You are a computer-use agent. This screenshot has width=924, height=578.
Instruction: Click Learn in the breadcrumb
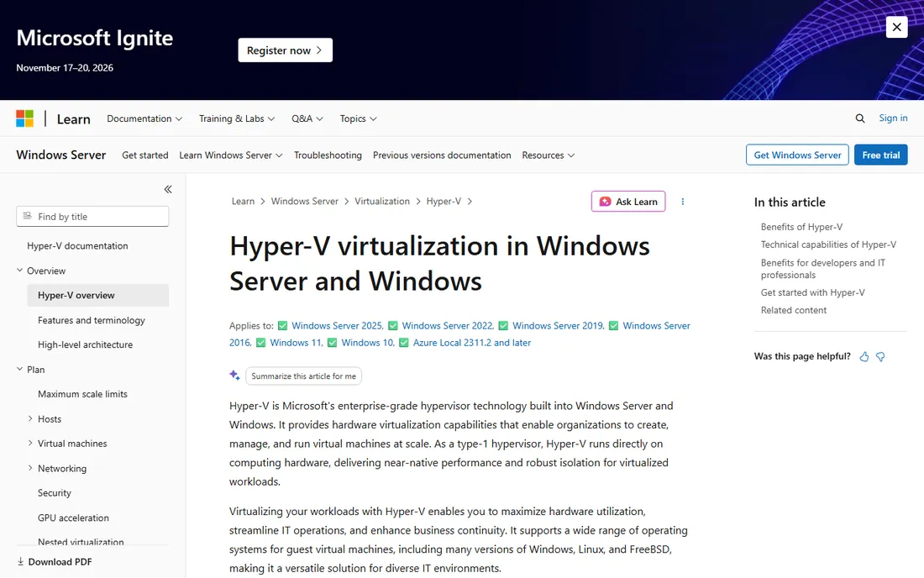[243, 201]
